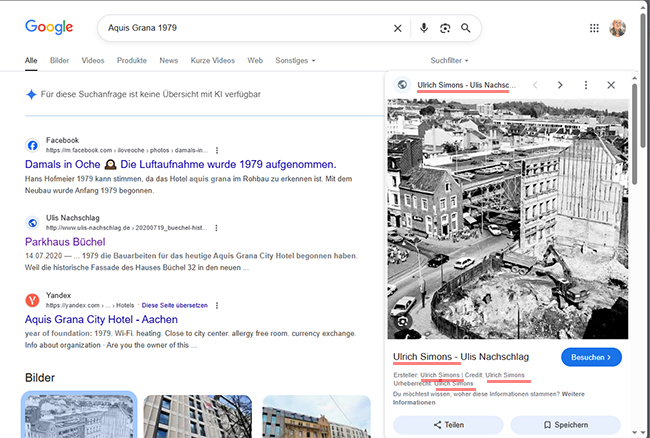The height and width of the screenshot is (438, 650).
Task: Click the preview panel's vertical scrollbar
Action: point(634,133)
